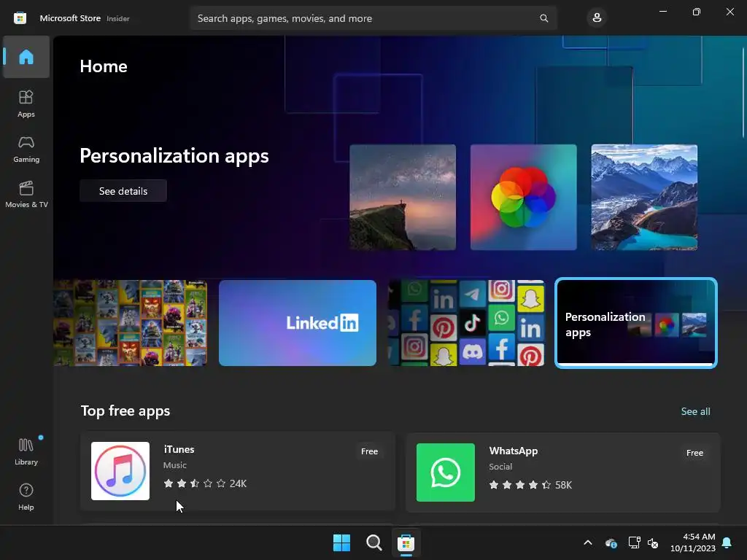This screenshot has width=747, height=560.
Task: Click the cloud sync icon in the system tray
Action: (x=611, y=542)
